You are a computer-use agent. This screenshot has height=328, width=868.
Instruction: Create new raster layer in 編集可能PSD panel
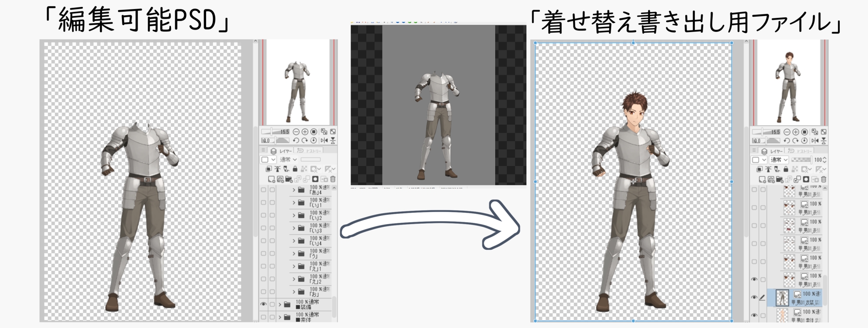coord(271,179)
